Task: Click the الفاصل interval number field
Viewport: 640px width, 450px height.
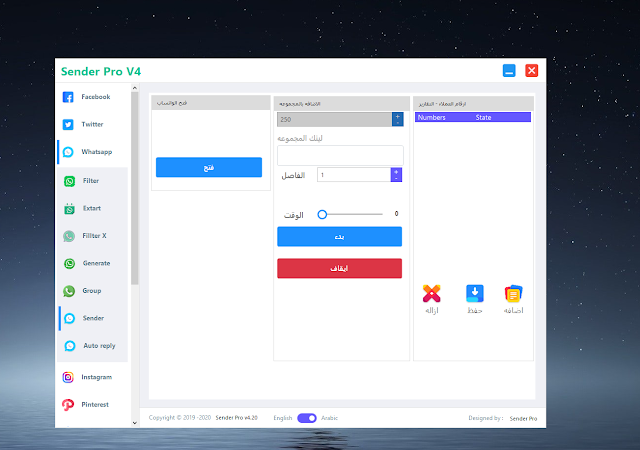Action: point(354,175)
